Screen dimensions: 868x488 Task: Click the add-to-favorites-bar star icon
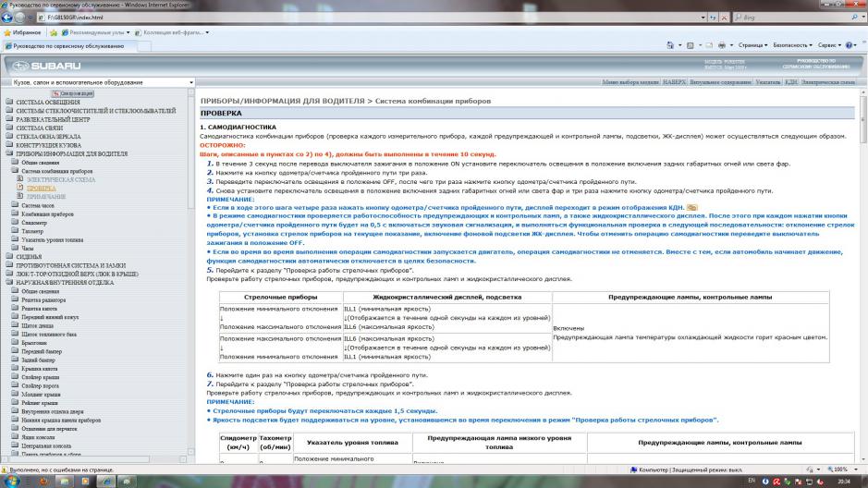coord(54,32)
